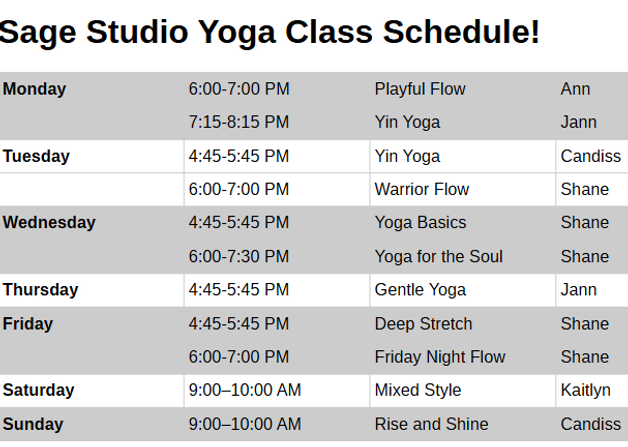628x447 pixels.
Task: Click instructor Candiss in the Tuesday row
Action: tap(590, 156)
